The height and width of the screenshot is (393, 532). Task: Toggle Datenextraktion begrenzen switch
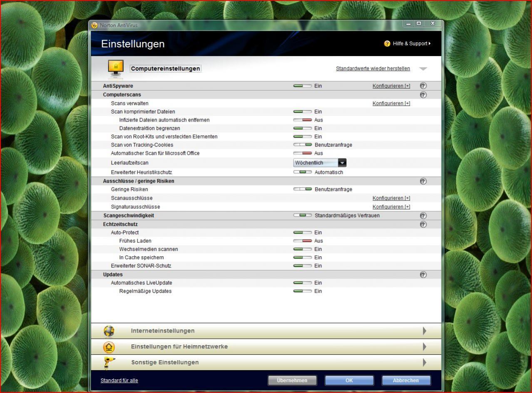(x=303, y=128)
